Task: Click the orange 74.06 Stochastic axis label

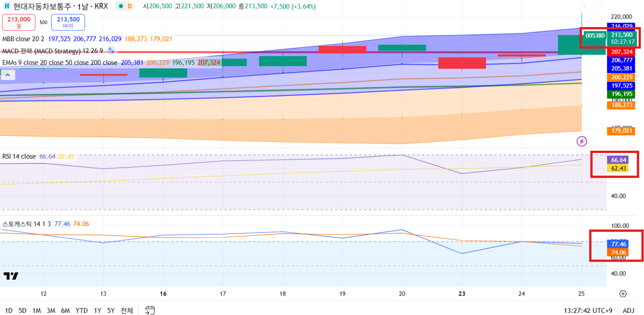Action: (619, 253)
